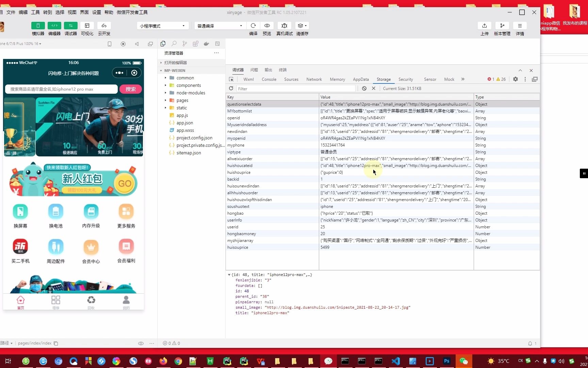Expand the pages folder
Screen dimensions: 588x368
tap(182, 100)
